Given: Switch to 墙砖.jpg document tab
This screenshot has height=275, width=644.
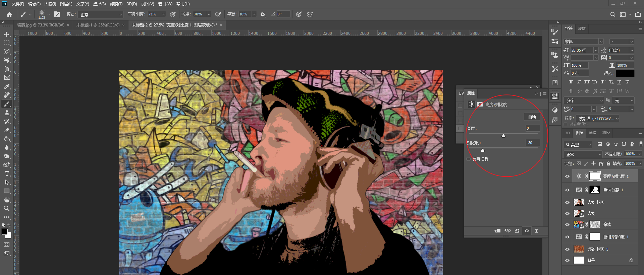Looking at the screenshot, I should [x=41, y=25].
